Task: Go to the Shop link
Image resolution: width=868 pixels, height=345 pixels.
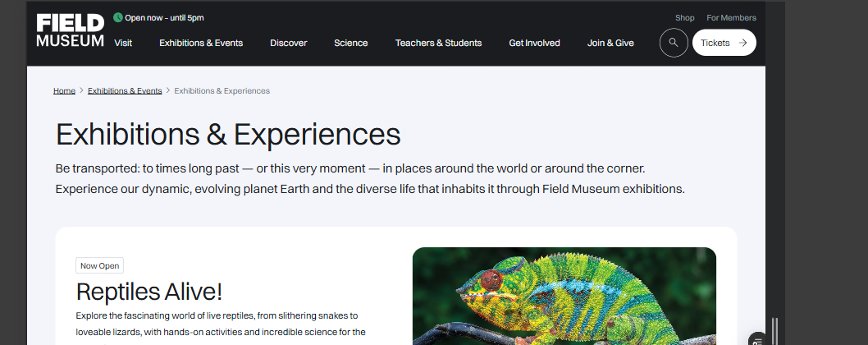Action: [684, 18]
